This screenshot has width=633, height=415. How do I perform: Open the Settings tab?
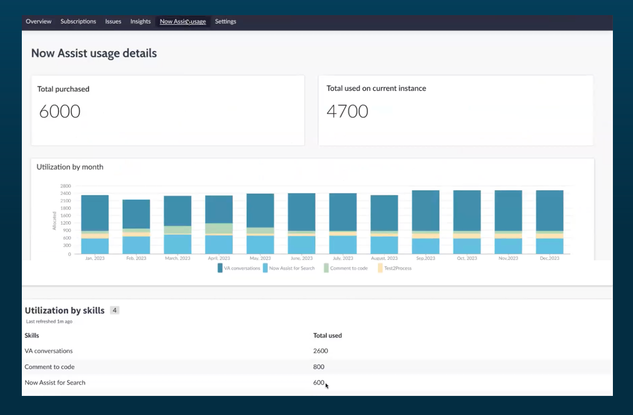226,21
